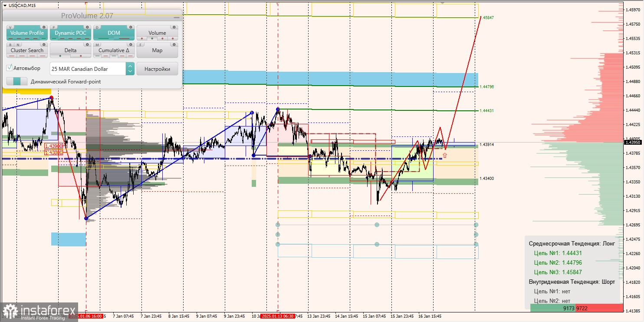Image resolution: width=644 pixels, height=322 pixels.
Task: Click the red 9722 sellers bar
Action: (599, 308)
